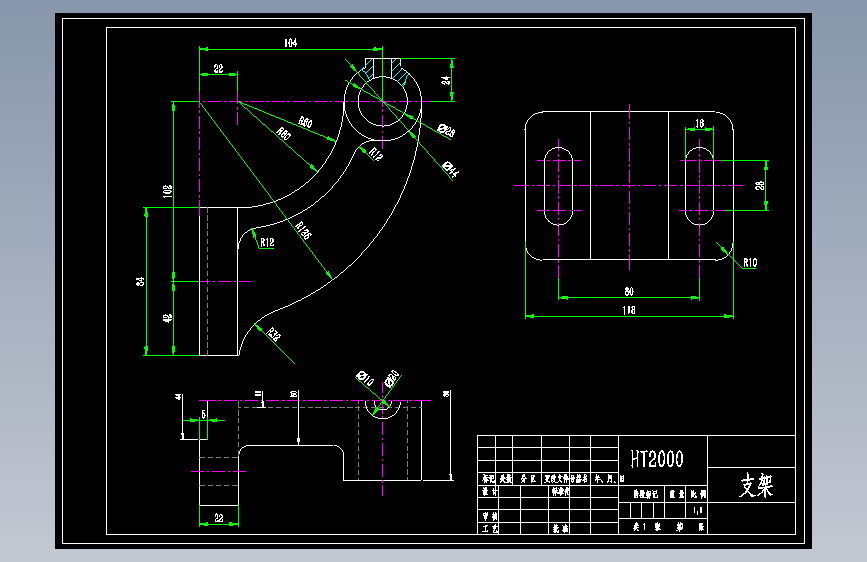
Task: Click the 支架 part name in the title block
Action: tap(756, 485)
